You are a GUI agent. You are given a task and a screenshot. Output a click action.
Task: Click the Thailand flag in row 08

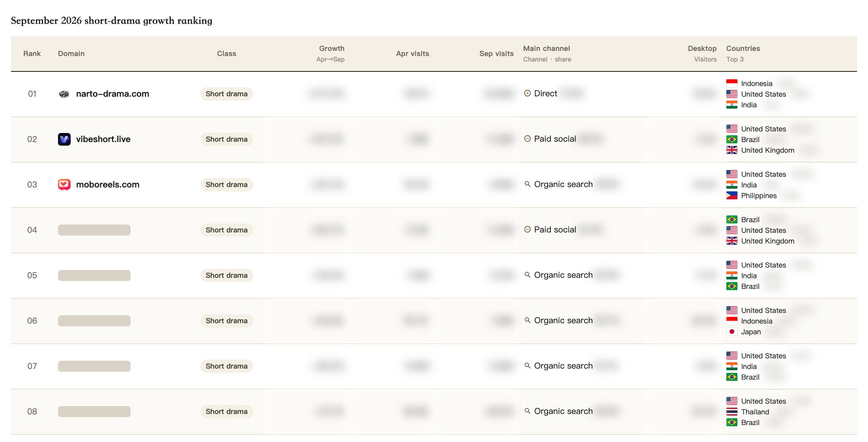tap(732, 412)
